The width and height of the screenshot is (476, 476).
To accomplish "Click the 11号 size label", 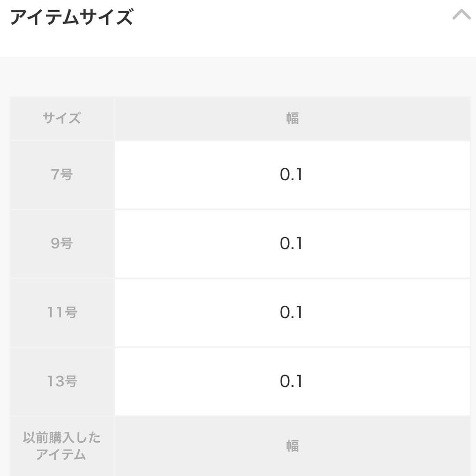I will coord(62,313).
